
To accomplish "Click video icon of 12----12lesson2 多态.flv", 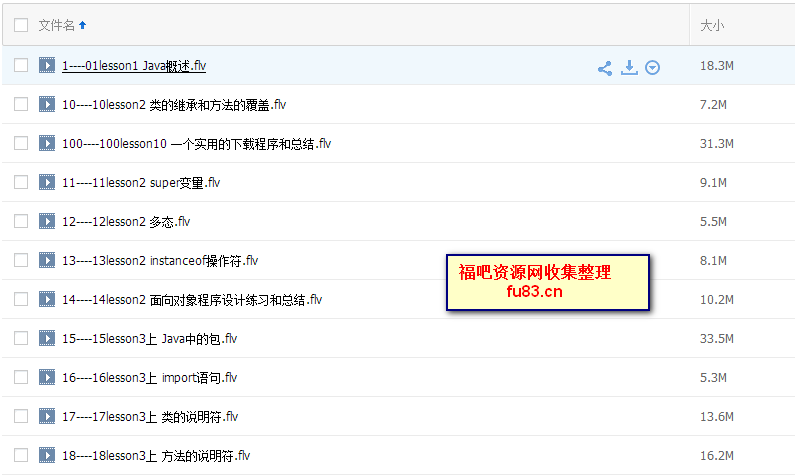I will tap(47, 221).
